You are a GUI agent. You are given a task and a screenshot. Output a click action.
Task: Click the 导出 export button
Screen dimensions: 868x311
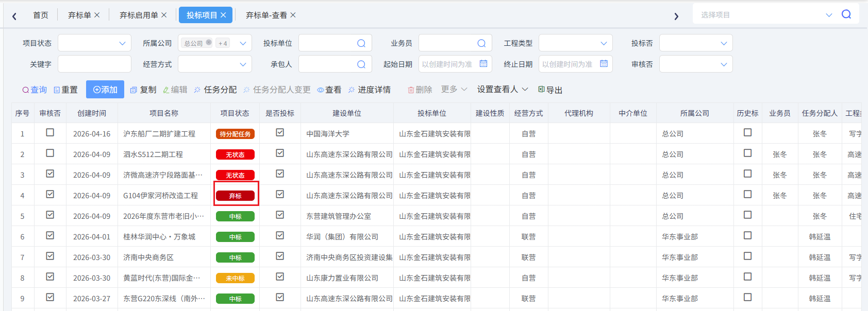click(550, 90)
